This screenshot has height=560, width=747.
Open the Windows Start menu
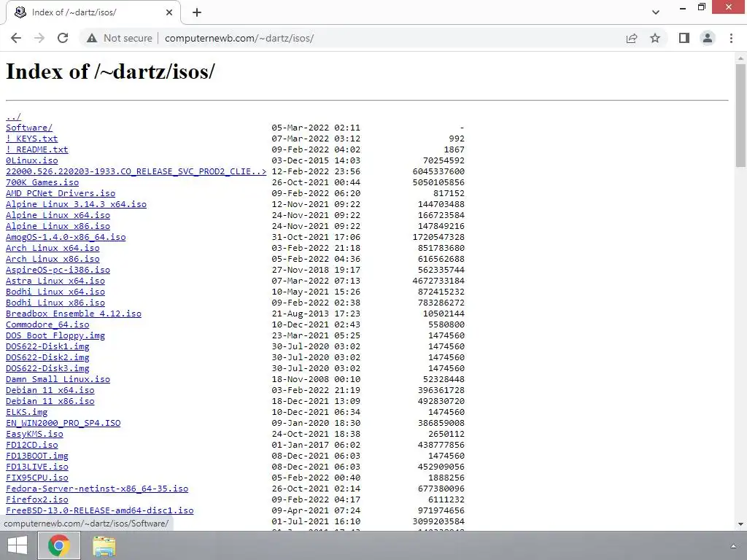(x=18, y=545)
